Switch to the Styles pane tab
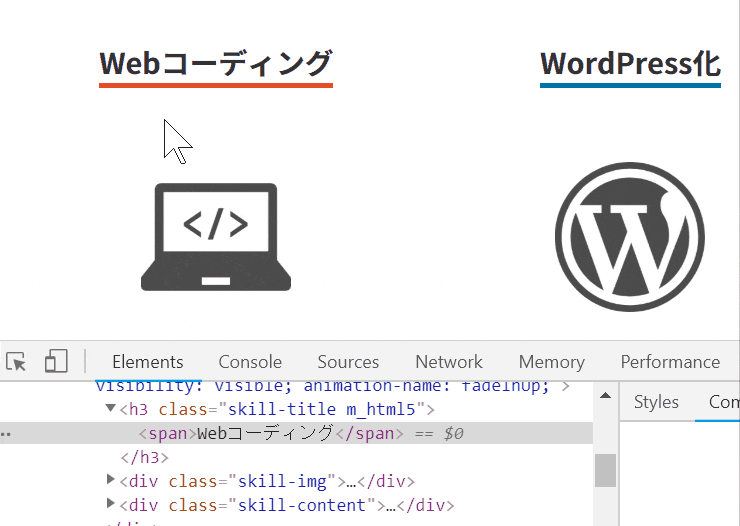740x526 pixels. click(656, 402)
